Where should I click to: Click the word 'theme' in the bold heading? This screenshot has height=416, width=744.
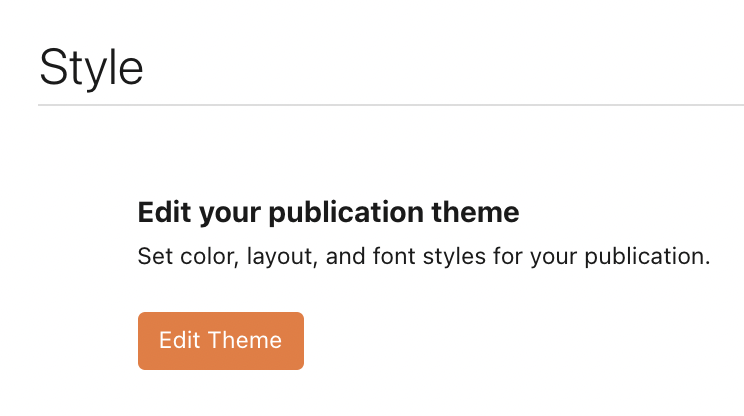(x=475, y=212)
